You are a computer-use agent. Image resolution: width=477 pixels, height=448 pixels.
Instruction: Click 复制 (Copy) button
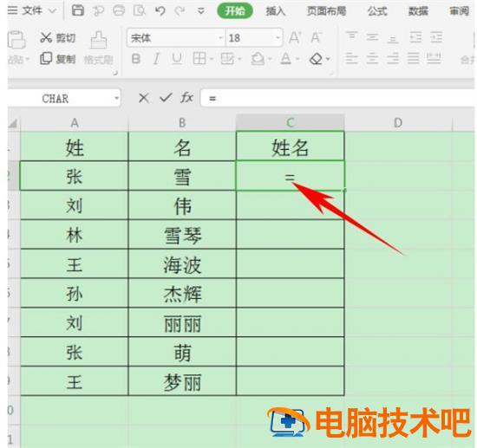click(x=57, y=58)
